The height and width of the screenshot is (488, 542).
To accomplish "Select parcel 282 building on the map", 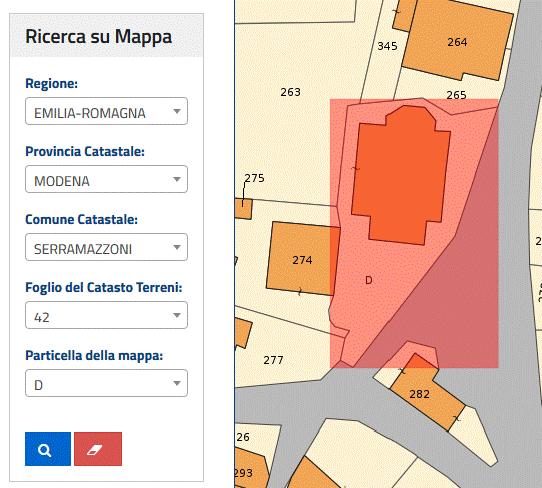I will 420,394.
